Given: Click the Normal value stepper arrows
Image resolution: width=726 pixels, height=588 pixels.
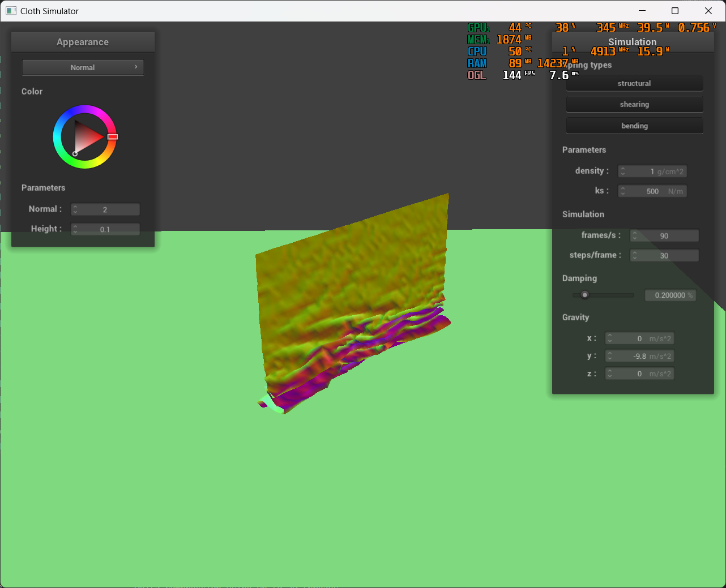Looking at the screenshot, I should (x=75, y=209).
